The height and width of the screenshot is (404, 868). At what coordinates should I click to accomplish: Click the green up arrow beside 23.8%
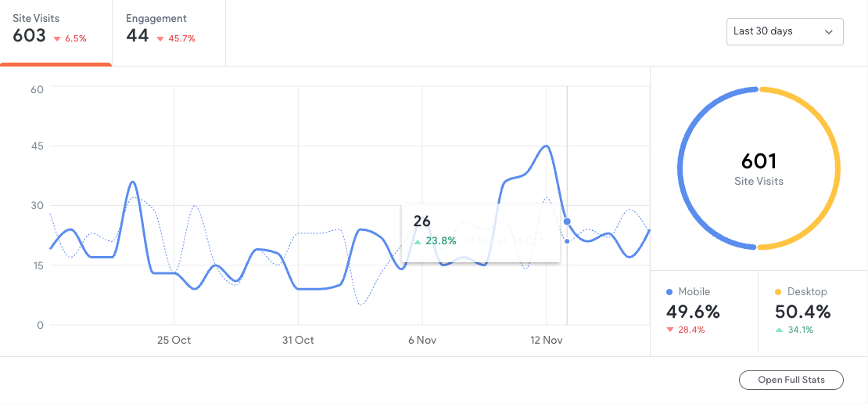[418, 242]
